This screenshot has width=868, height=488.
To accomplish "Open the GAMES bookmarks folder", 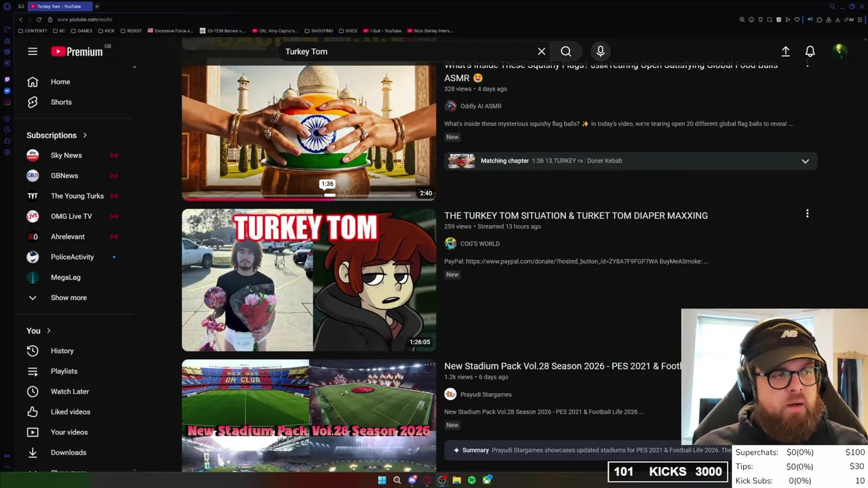I will pyautogui.click(x=82, y=30).
